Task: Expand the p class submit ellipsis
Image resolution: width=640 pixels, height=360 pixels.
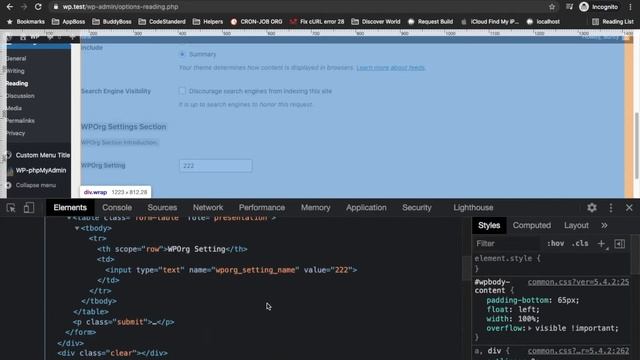Action: tap(154, 322)
